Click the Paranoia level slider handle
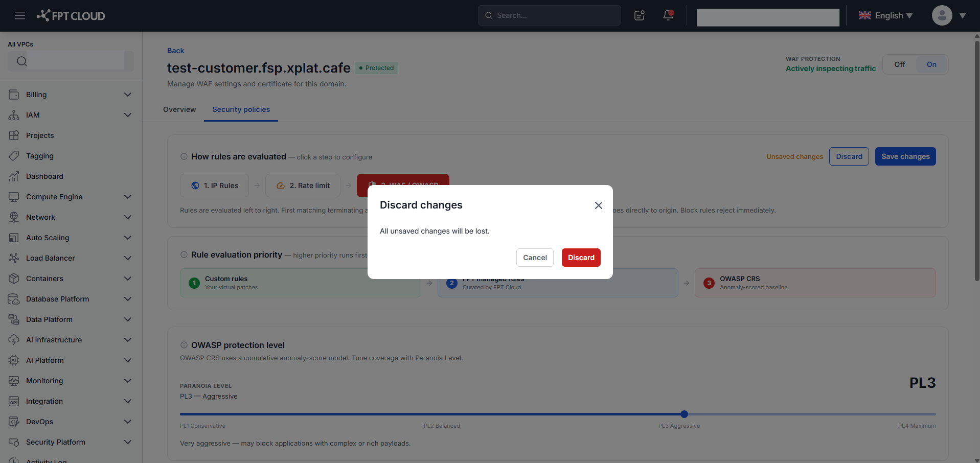The width and height of the screenshot is (980, 463). click(x=684, y=414)
